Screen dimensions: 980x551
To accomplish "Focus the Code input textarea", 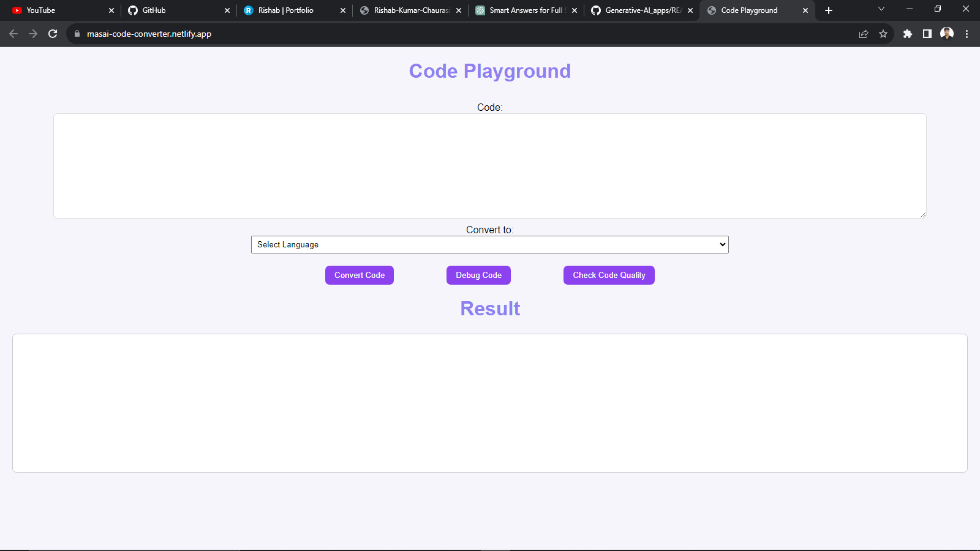I will pyautogui.click(x=489, y=165).
